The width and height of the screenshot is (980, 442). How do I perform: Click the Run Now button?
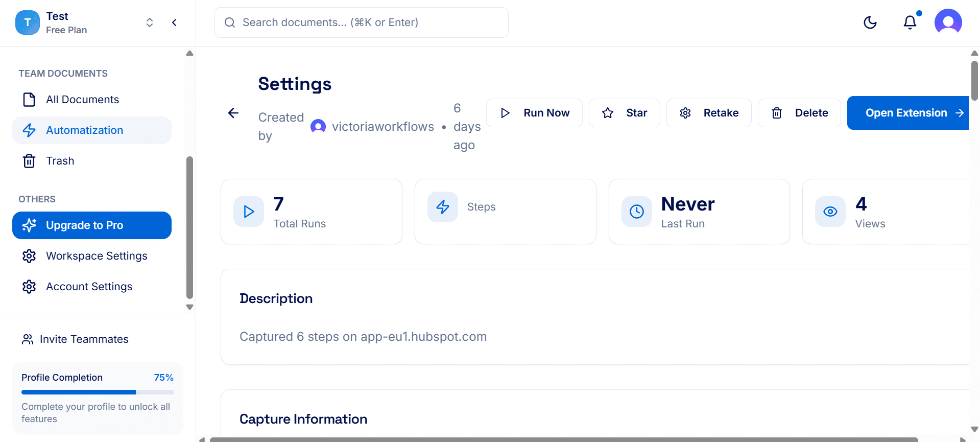point(534,113)
